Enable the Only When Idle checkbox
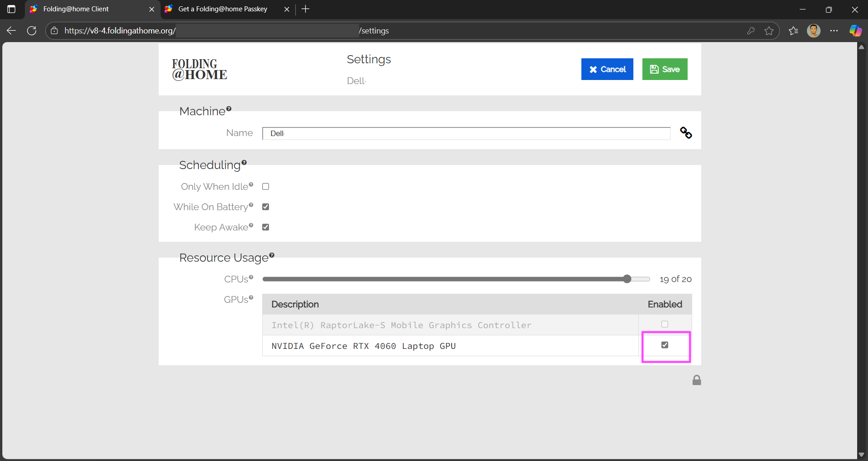868x461 pixels. click(266, 187)
